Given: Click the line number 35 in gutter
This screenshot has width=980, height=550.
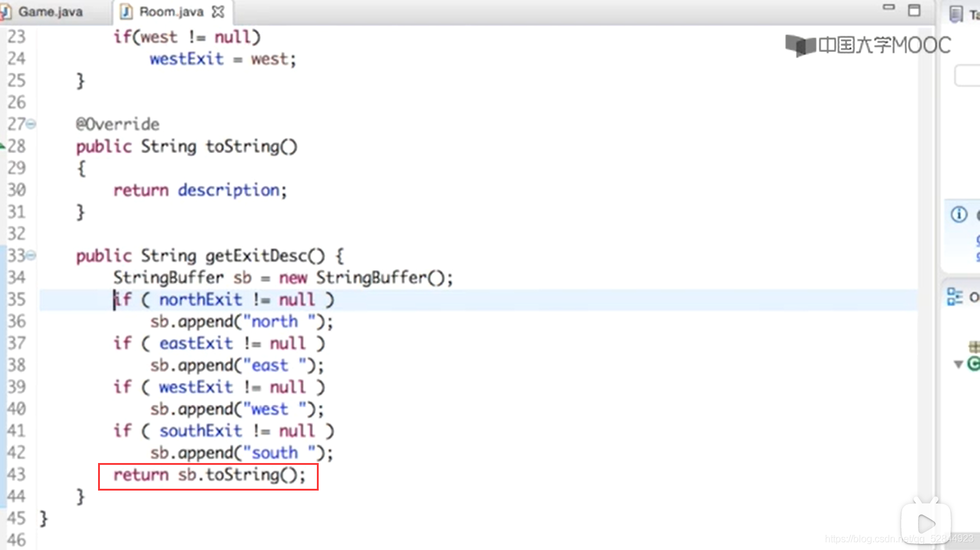Looking at the screenshot, I should pyautogui.click(x=17, y=299).
